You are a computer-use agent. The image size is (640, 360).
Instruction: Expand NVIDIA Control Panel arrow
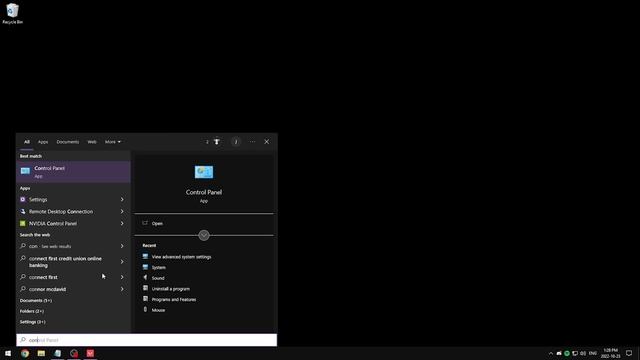point(122,224)
